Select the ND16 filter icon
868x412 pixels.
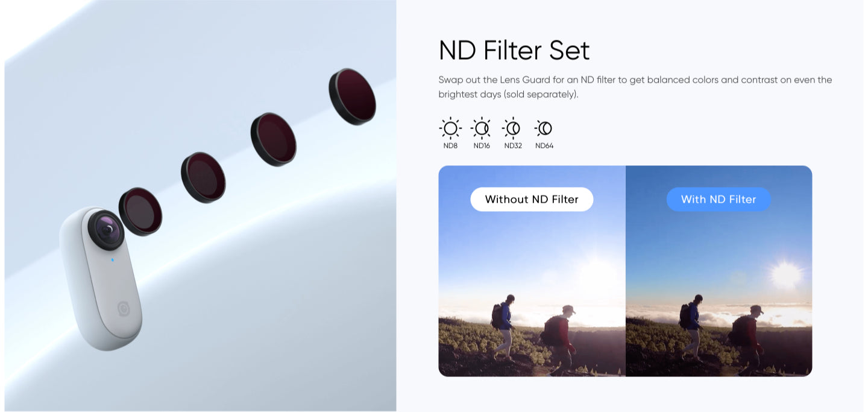(x=481, y=128)
